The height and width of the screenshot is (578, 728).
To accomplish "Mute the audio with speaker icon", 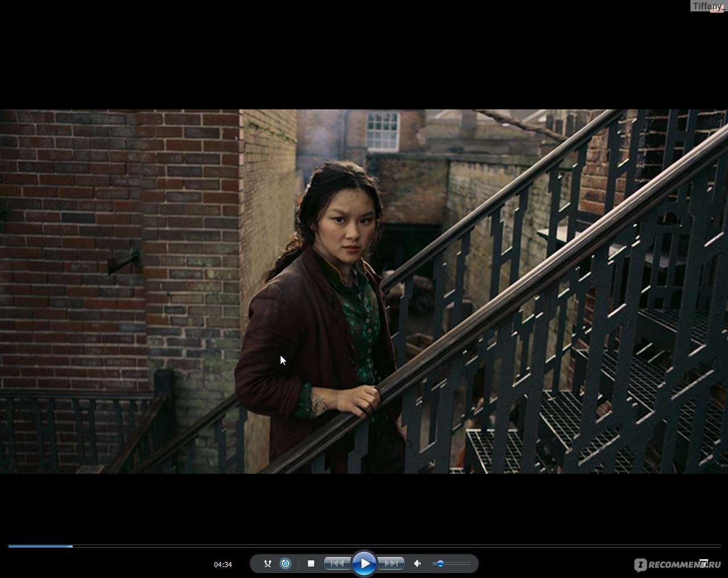I will point(417,564).
